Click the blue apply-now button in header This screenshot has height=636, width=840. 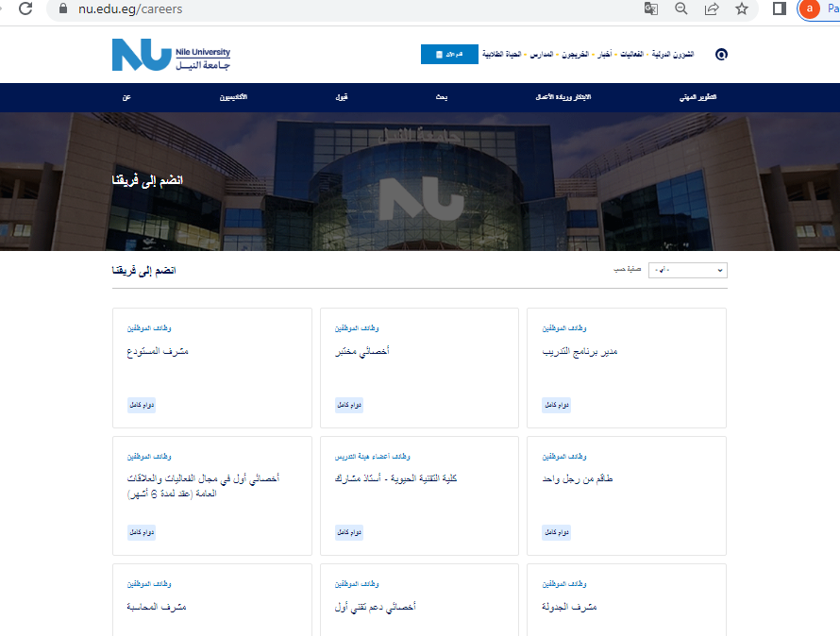449,55
